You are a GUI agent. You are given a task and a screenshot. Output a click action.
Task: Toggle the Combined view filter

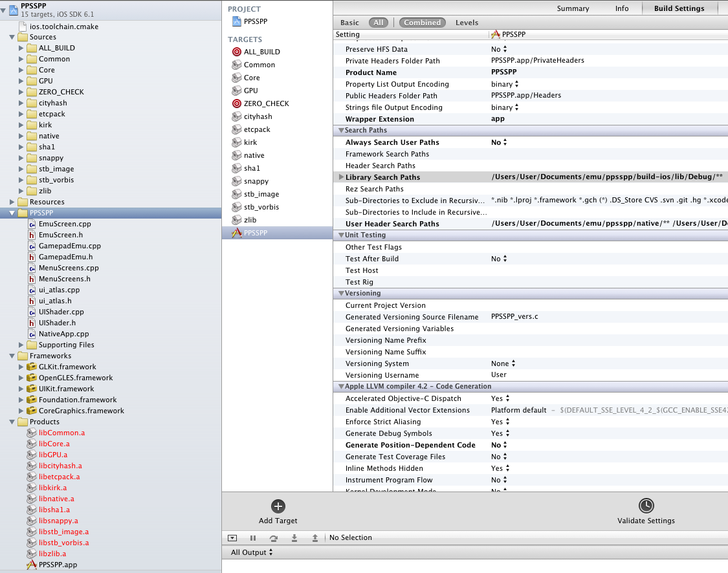point(422,23)
